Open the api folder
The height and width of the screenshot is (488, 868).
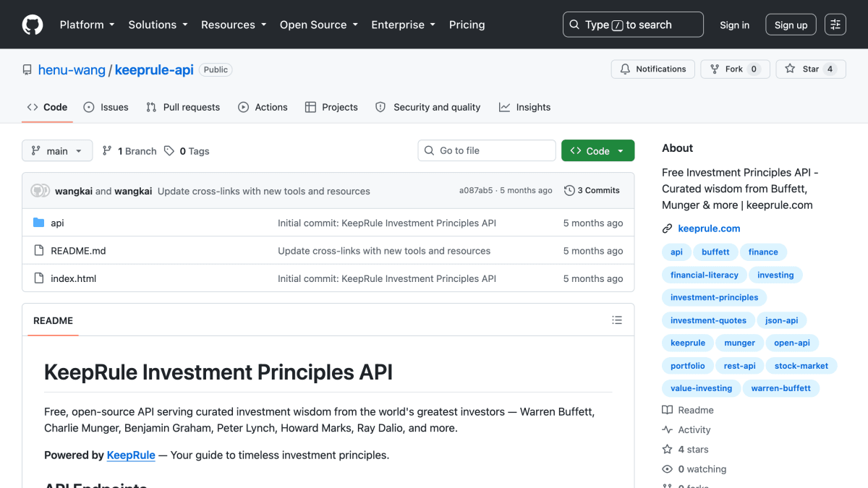57,223
